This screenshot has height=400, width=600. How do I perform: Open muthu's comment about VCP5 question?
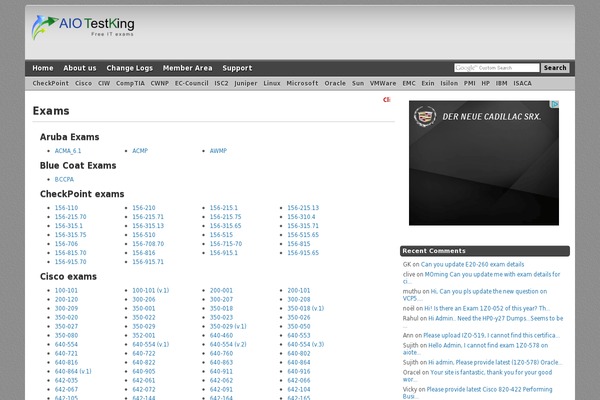click(x=475, y=295)
